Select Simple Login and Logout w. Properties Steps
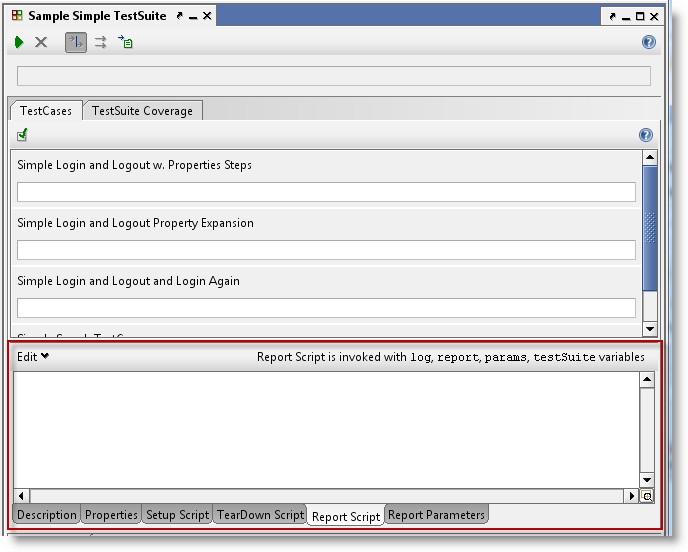The height and width of the screenshot is (552, 688). [x=135, y=165]
